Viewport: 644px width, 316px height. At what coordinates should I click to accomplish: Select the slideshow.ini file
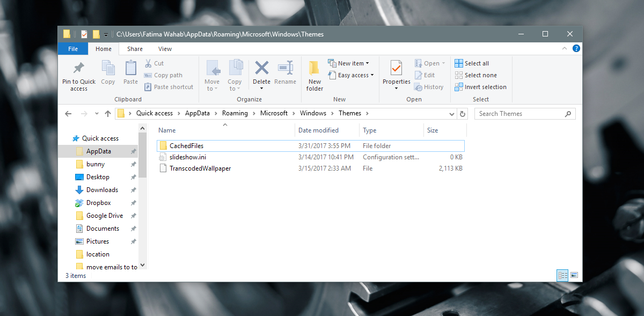point(311,157)
